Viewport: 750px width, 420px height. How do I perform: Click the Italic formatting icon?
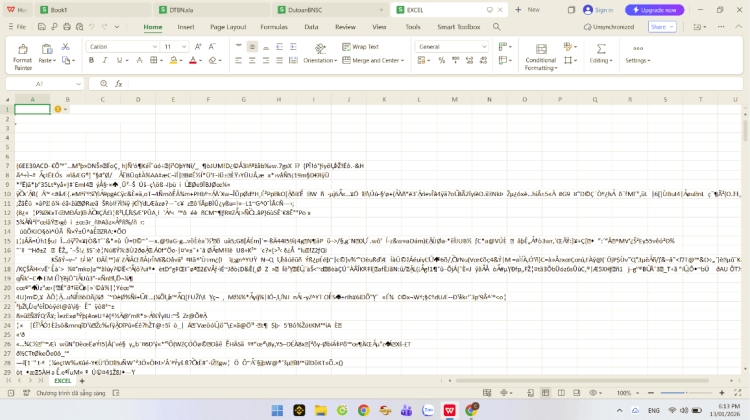click(104, 60)
